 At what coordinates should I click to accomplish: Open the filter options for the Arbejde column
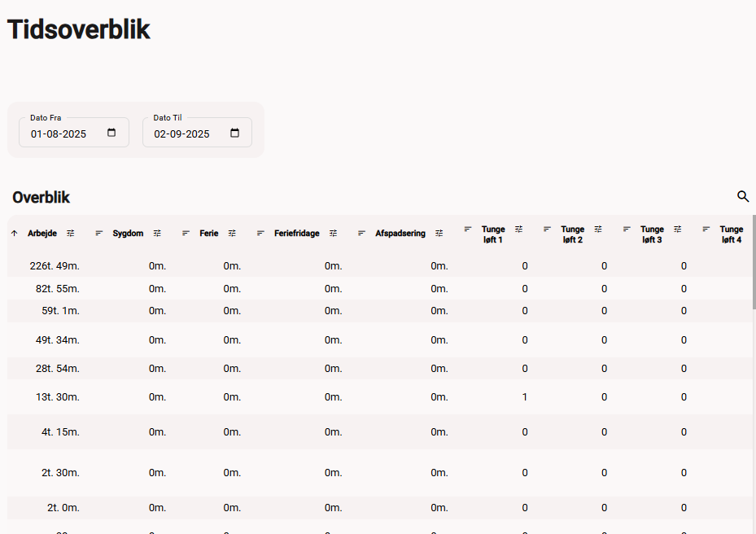tap(71, 233)
